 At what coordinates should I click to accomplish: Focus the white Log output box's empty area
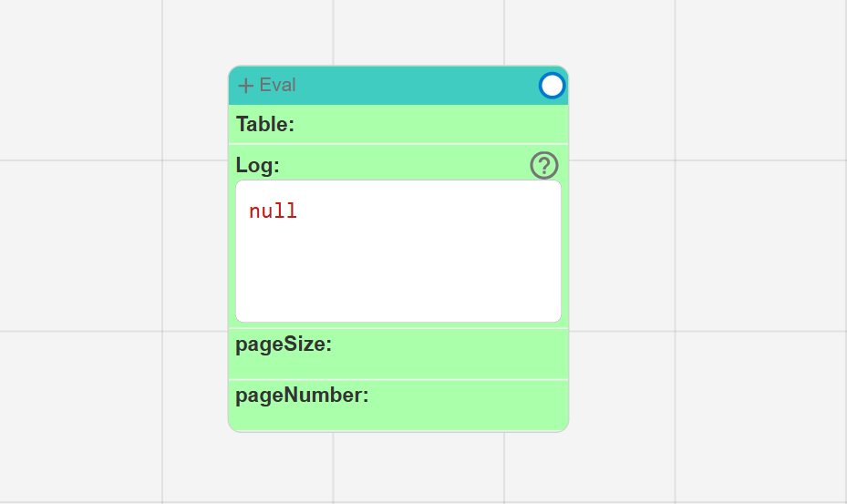pyautogui.click(x=398, y=270)
